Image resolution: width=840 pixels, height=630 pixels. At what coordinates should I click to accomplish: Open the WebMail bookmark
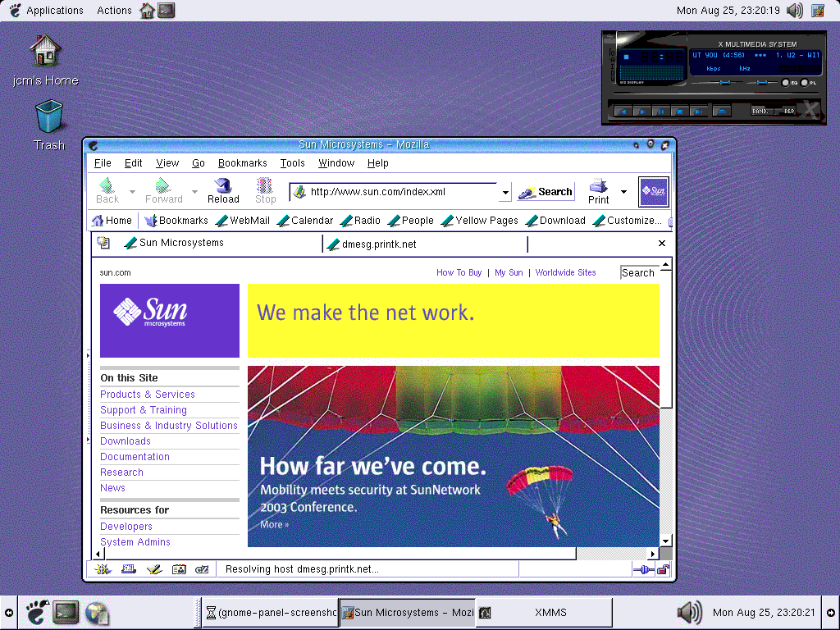coord(243,220)
